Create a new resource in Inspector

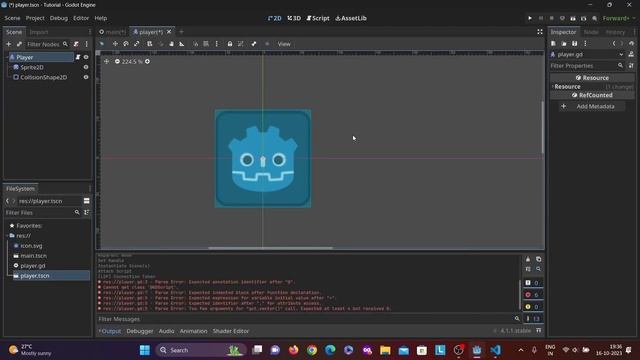coord(553,43)
